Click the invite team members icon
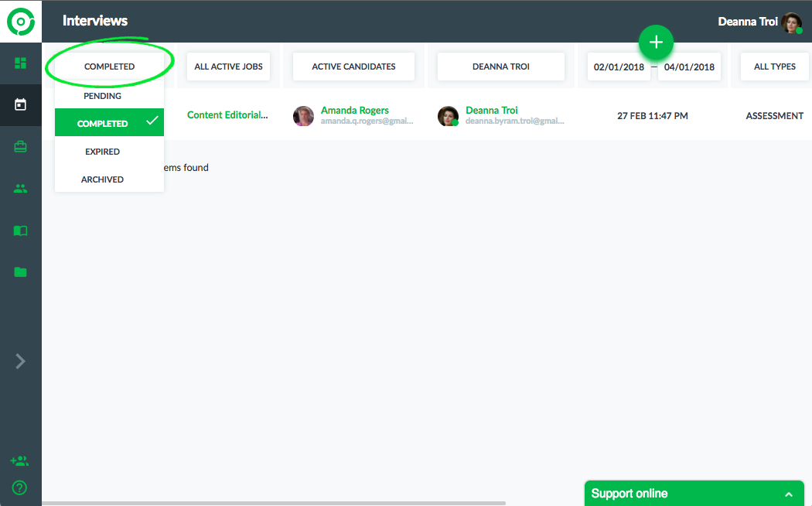Screen dimensions: 812x506 pos(19,460)
